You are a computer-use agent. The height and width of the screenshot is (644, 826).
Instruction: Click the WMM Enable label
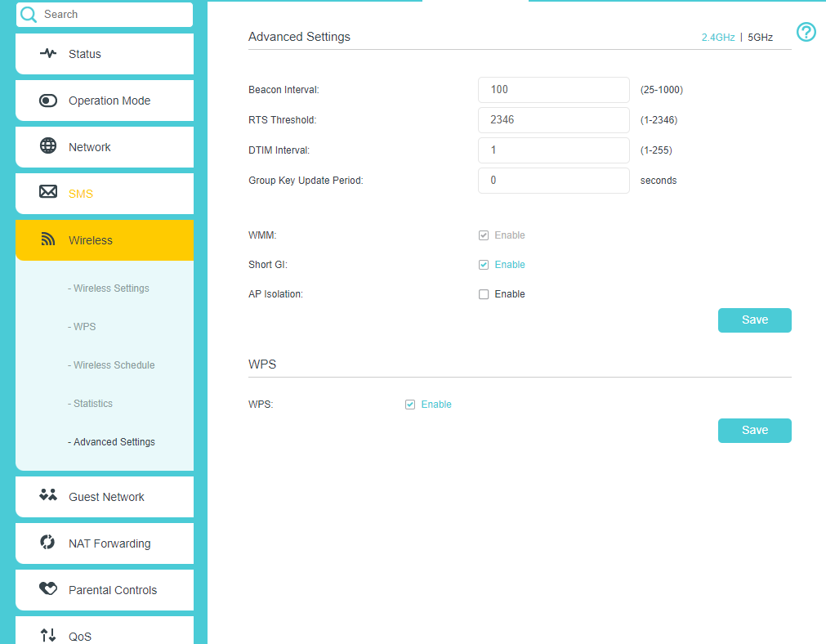509,235
